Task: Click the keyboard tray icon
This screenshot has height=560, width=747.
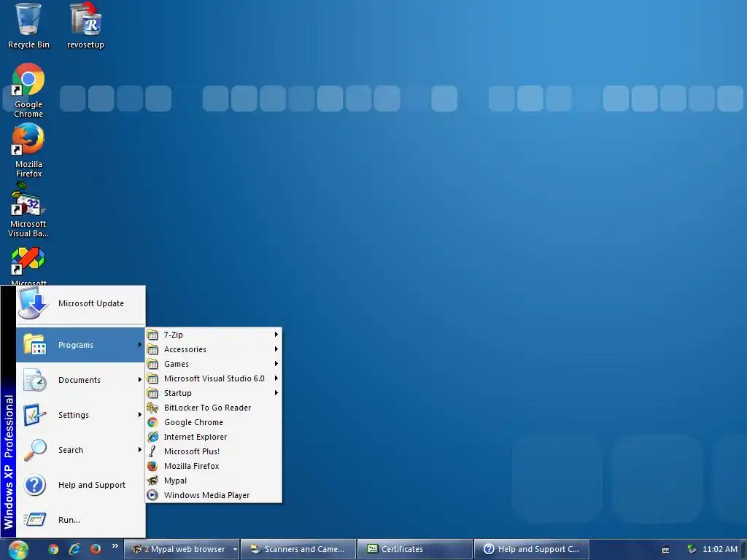Action: click(x=665, y=550)
